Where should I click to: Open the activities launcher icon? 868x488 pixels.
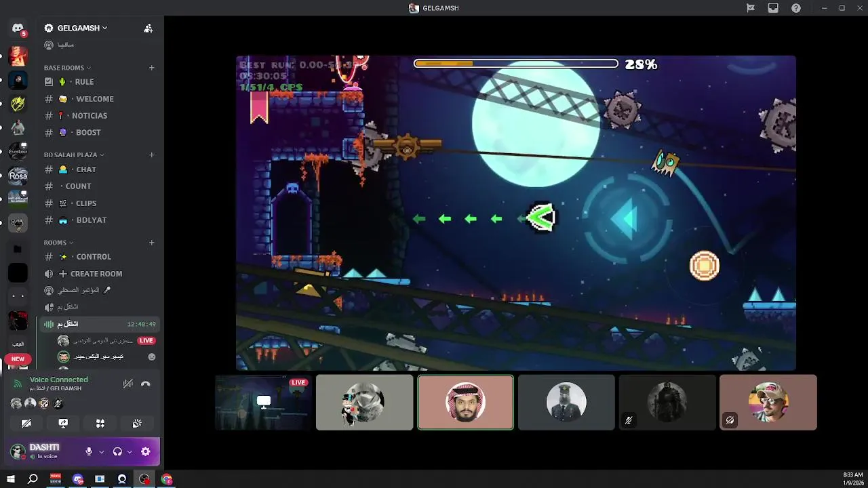click(100, 423)
